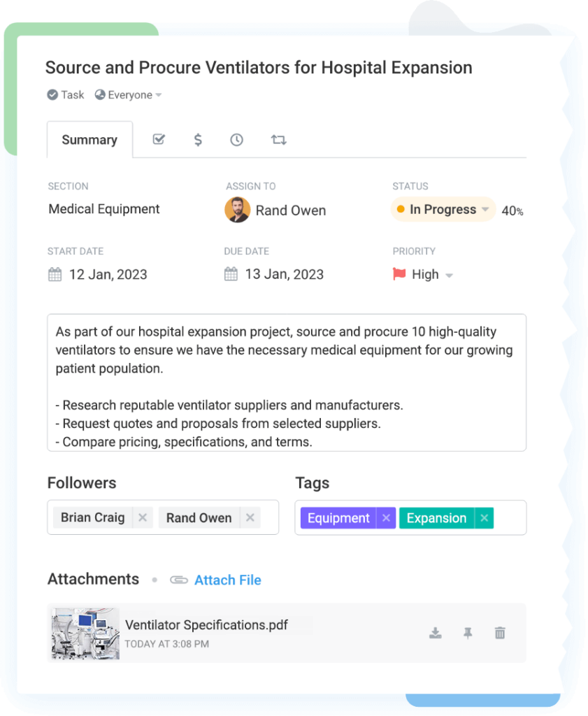Download Ventilator Specifications.pdf
Viewport: 588px width, 716px height.
(x=435, y=633)
